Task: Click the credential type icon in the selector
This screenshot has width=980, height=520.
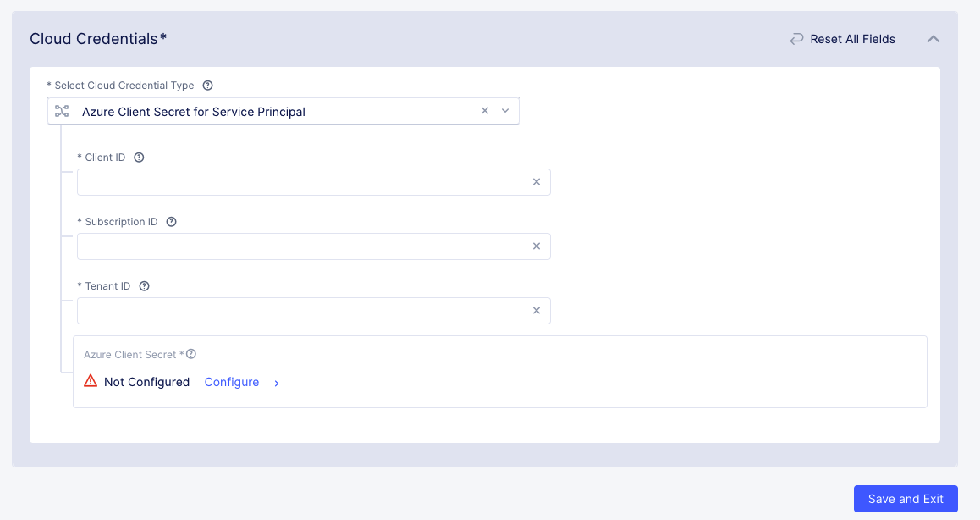Action: 62,110
